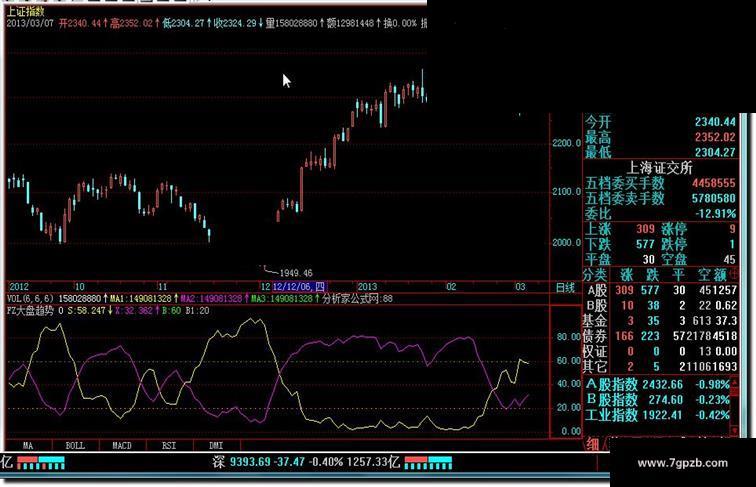
Task: Click the 五档委买手数 value 4458555
Action: coord(714,183)
